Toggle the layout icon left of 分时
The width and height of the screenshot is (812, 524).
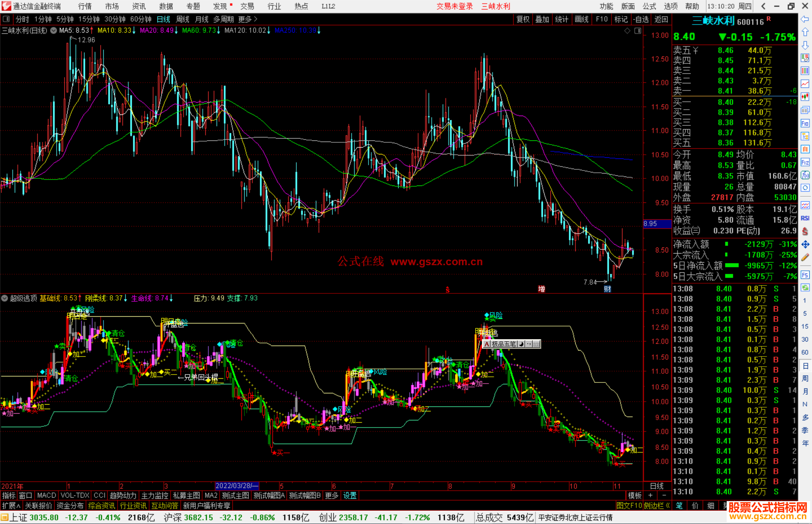click(x=6, y=19)
